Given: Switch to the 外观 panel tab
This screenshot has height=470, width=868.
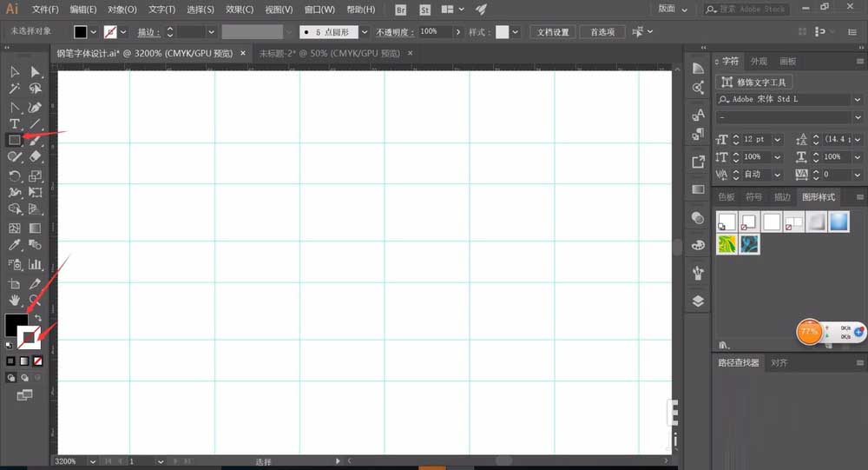Looking at the screenshot, I should coord(759,61).
